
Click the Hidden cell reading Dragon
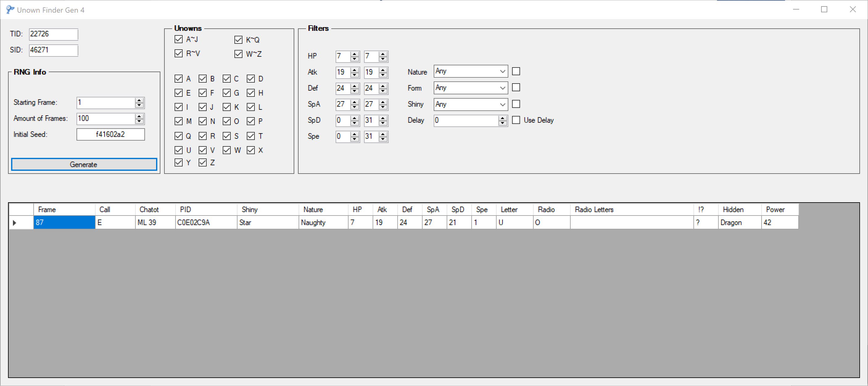(740, 223)
